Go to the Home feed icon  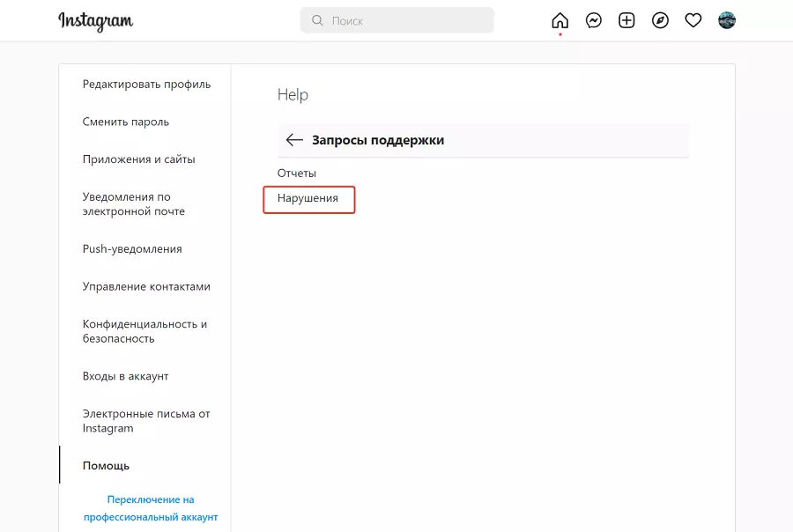pos(560,20)
